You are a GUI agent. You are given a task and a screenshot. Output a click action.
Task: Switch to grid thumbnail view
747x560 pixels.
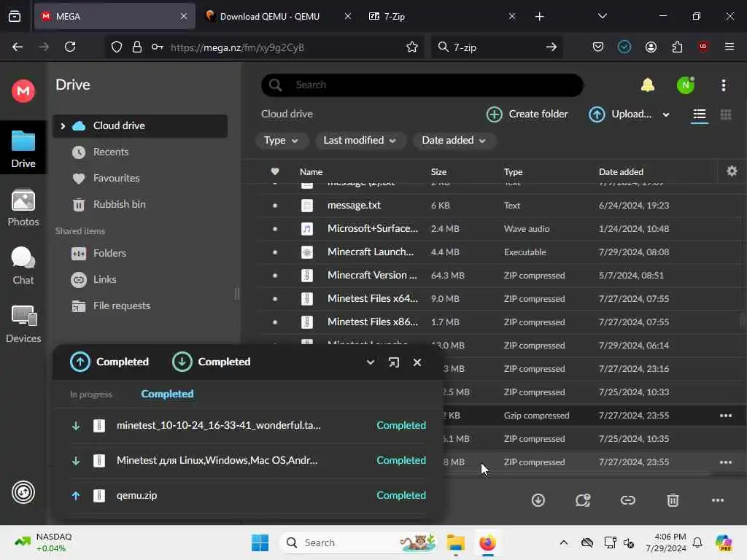[726, 114]
